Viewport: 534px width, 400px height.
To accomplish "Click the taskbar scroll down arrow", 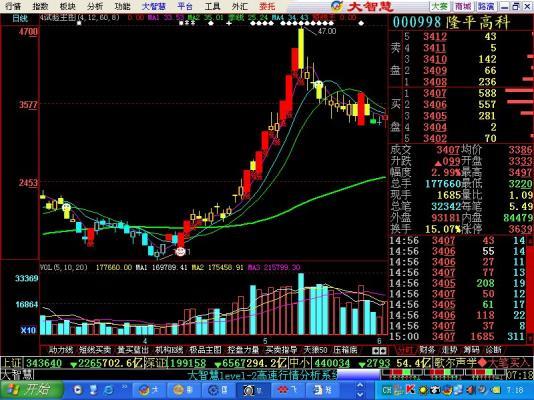I will tap(360, 395).
